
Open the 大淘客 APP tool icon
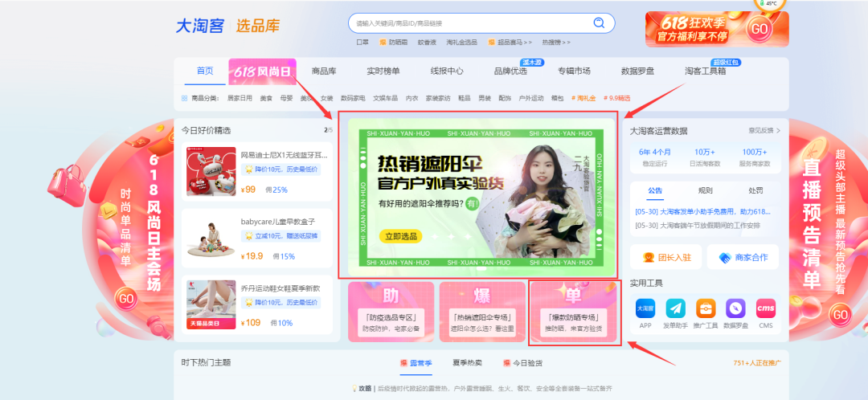645,308
